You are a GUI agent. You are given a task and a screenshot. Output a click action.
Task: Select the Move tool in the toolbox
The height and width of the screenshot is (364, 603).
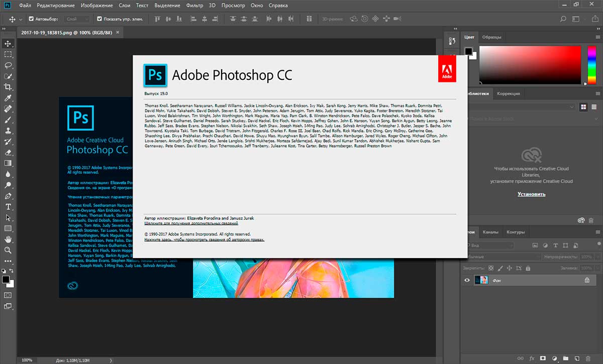tap(8, 44)
